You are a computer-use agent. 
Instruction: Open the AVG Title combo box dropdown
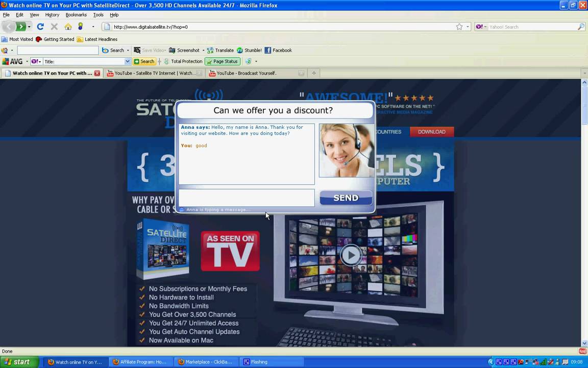pyautogui.click(x=128, y=61)
